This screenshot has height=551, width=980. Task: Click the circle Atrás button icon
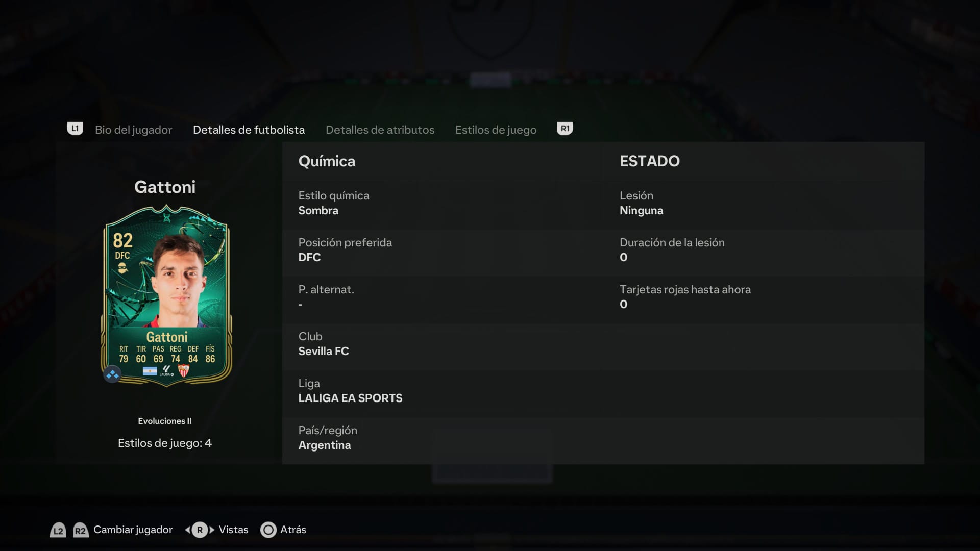[x=268, y=530]
